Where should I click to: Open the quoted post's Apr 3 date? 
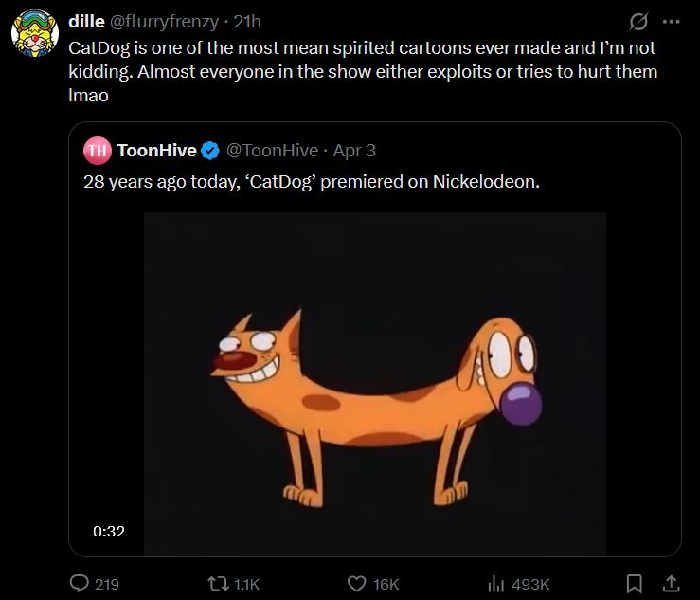point(354,151)
